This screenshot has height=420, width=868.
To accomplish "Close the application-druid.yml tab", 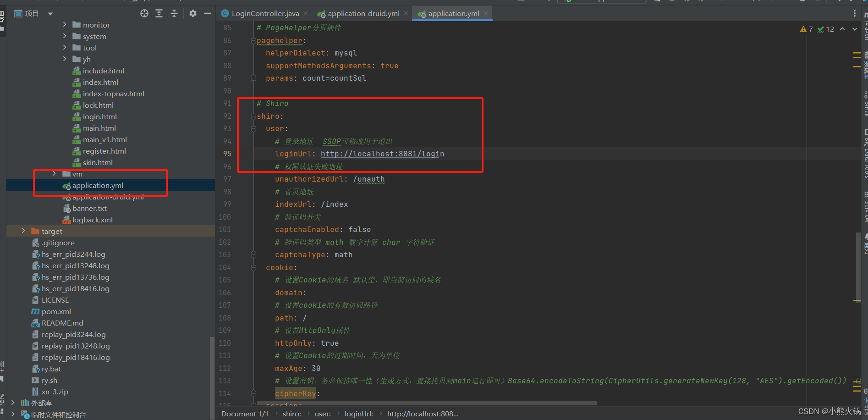I will (x=406, y=13).
